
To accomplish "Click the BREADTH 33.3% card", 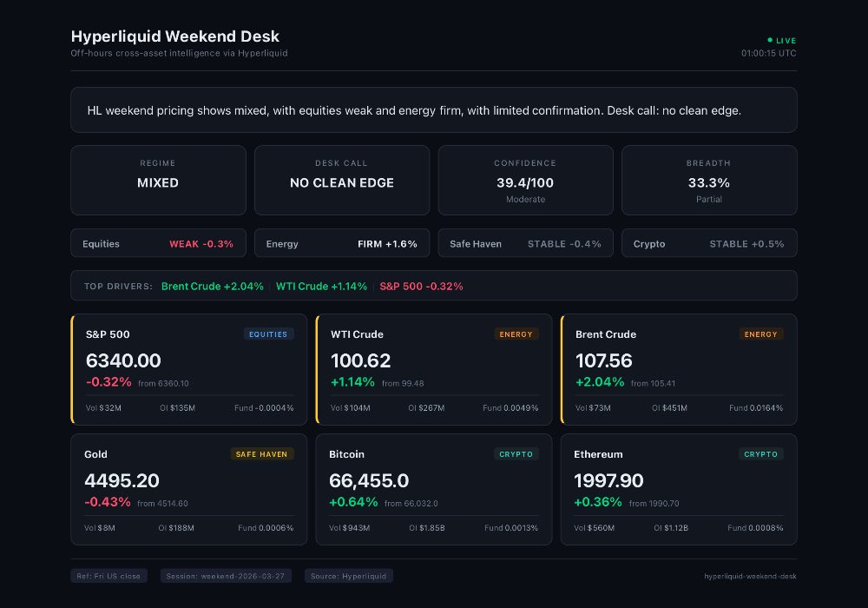I will pos(709,180).
